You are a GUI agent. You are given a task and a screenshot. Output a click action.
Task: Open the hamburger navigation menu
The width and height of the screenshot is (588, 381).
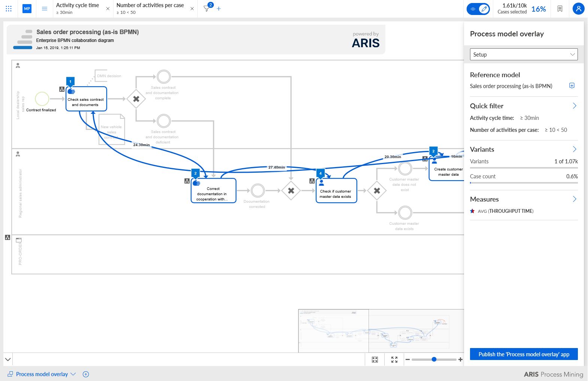45,9
